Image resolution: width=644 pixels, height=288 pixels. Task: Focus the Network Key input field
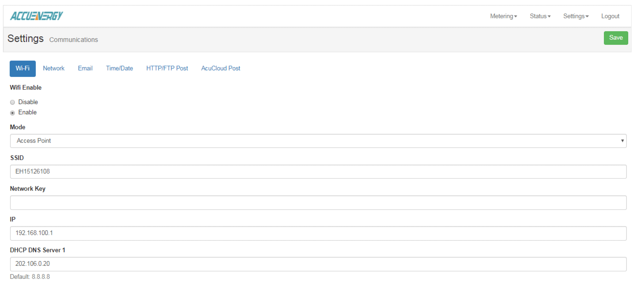point(318,203)
